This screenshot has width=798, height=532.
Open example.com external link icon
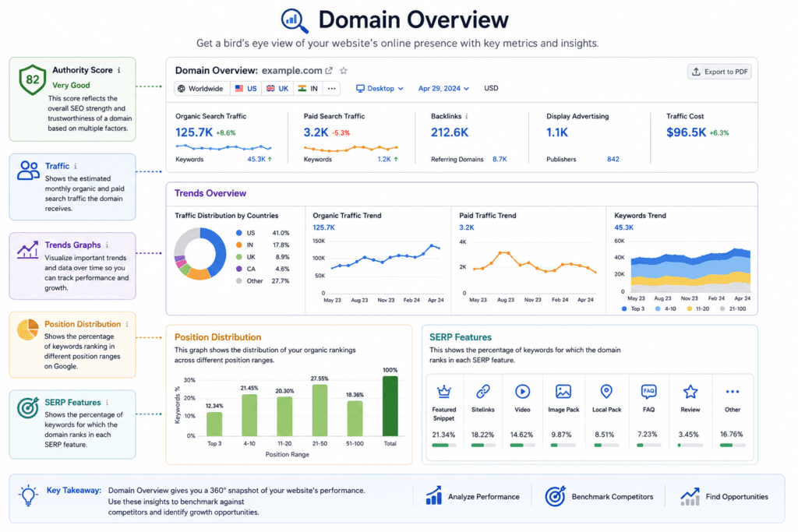pos(329,71)
